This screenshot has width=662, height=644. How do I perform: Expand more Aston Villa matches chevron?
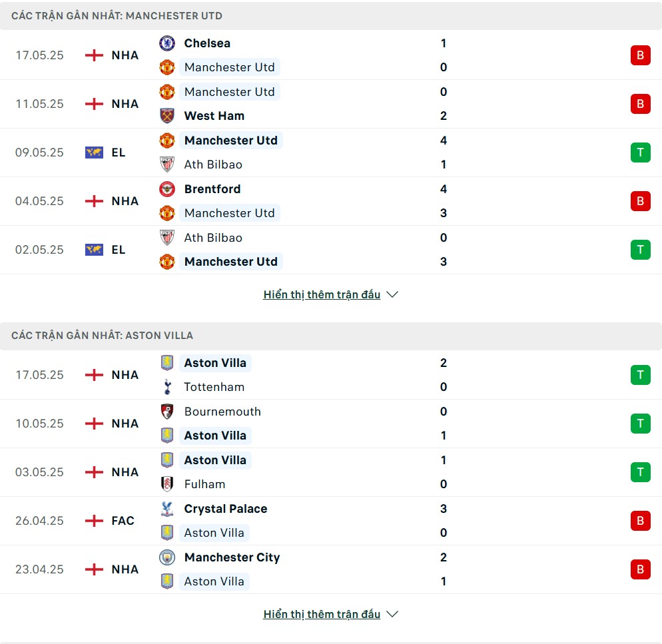tap(392, 614)
